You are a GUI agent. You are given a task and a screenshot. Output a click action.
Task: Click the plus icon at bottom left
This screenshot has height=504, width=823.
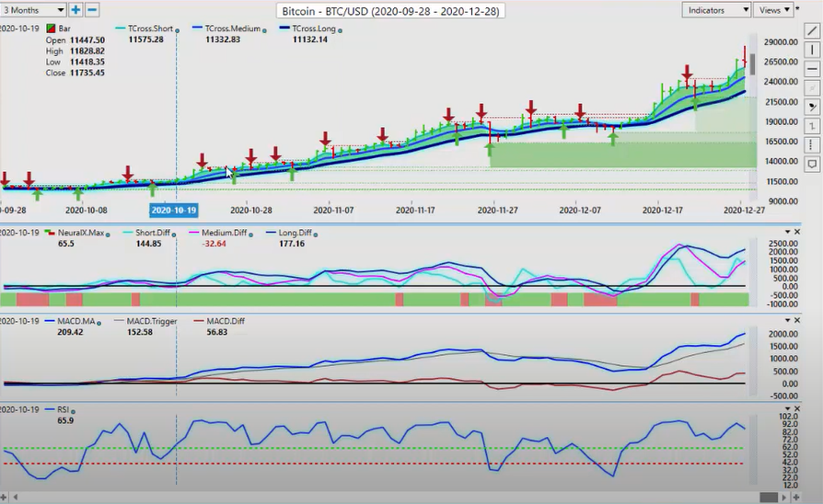pos(4,498)
